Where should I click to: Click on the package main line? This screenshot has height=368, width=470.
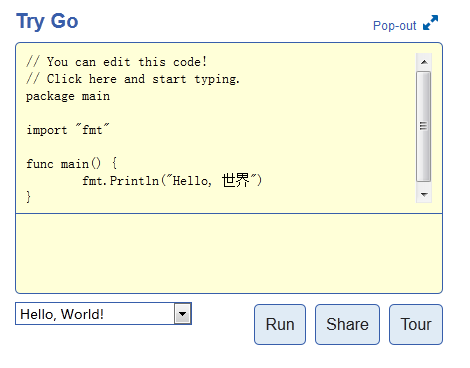click(x=68, y=96)
